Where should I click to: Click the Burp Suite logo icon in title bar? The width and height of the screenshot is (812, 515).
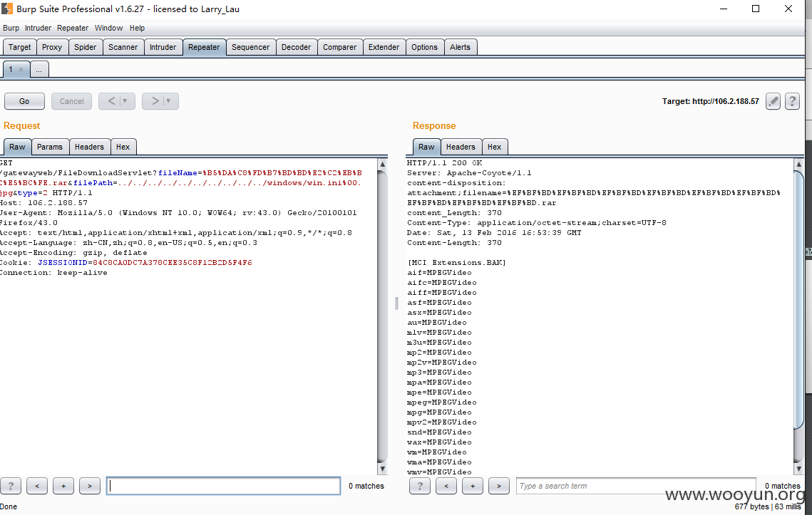[6, 9]
